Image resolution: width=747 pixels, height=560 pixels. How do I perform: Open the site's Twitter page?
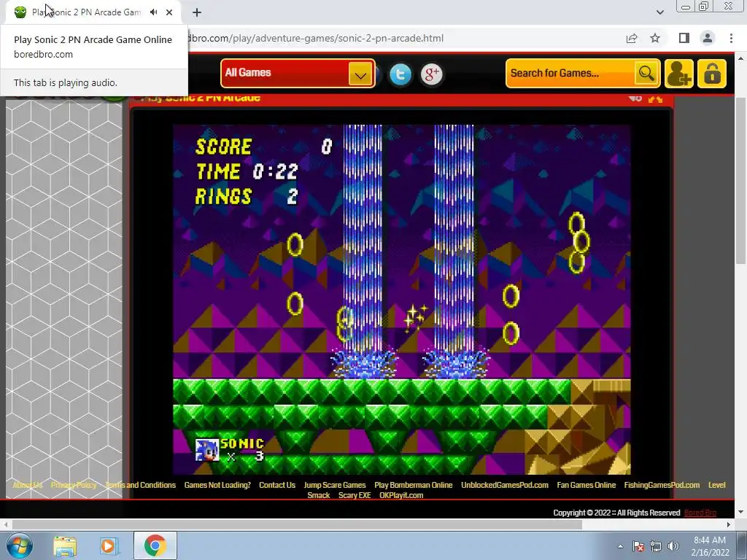pos(400,74)
